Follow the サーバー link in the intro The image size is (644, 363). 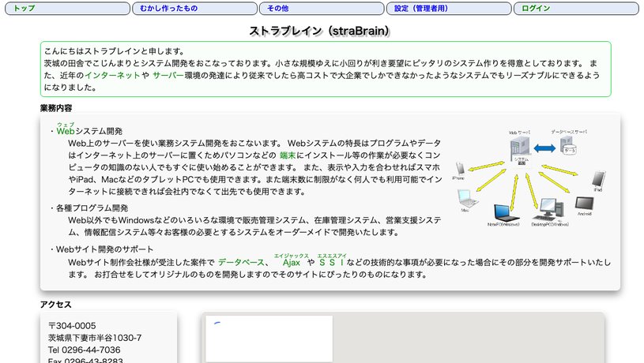click(x=168, y=76)
